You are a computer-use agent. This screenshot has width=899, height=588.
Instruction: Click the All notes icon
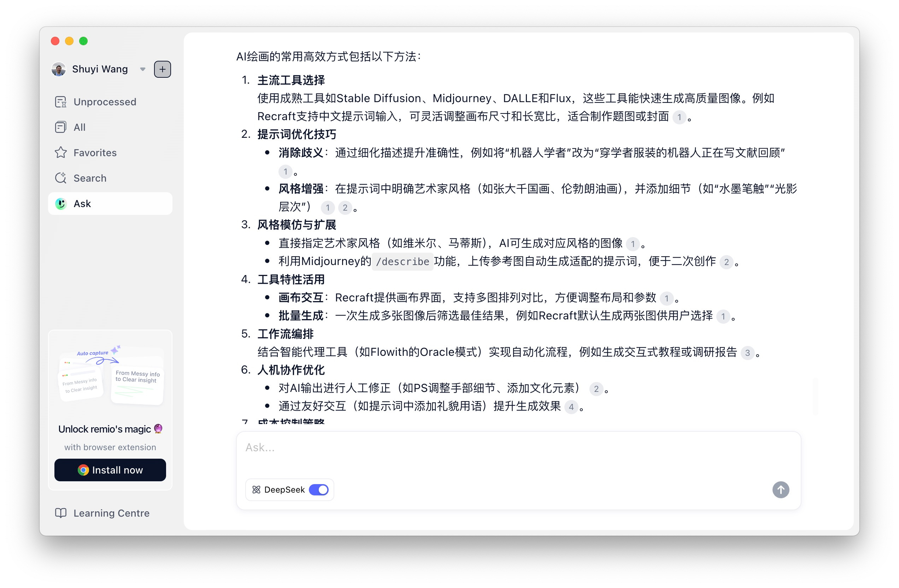pyautogui.click(x=60, y=127)
